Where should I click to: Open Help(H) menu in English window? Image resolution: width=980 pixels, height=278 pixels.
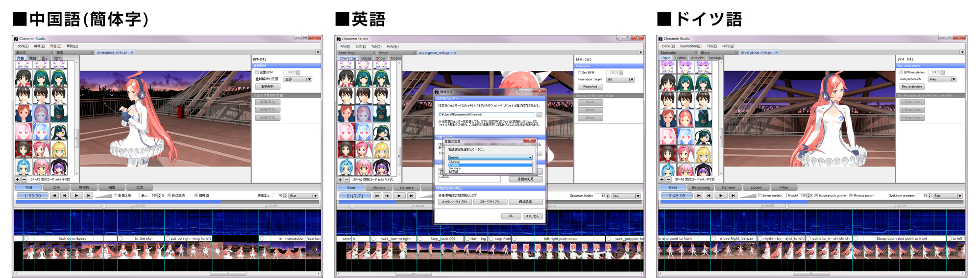click(x=392, y=46)
